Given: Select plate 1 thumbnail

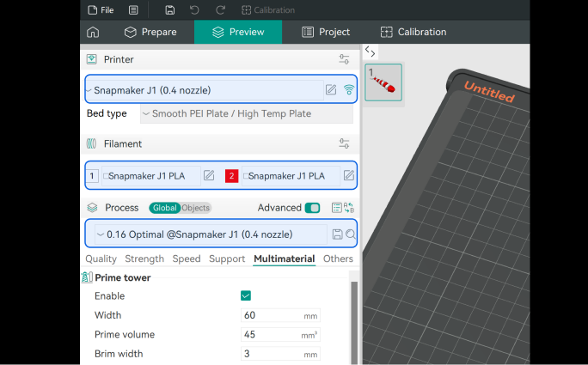Looking at the screenshot, I should tap(383, 82).
